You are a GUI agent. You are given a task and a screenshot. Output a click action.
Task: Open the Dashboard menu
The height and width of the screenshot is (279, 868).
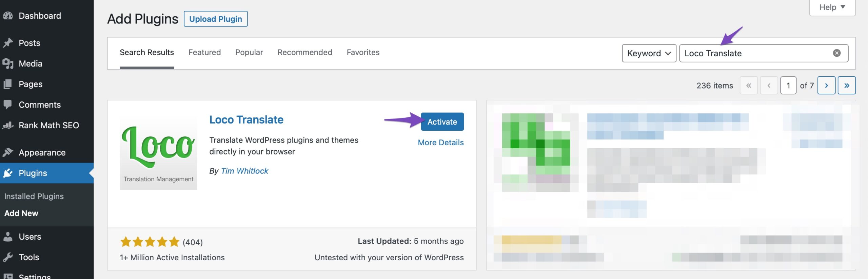click(x=47, y=16)
